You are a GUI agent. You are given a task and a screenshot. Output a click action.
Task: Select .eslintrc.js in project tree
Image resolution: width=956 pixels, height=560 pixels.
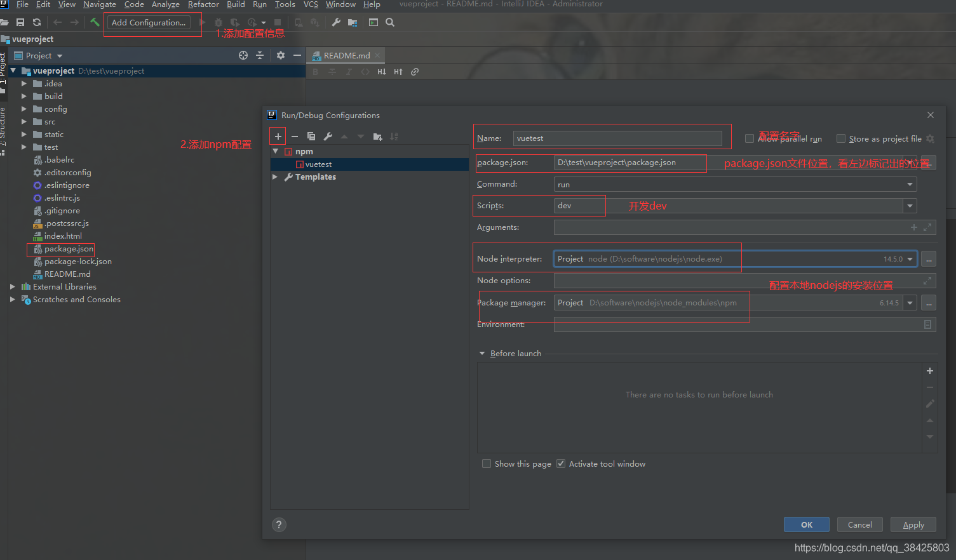tap(62, 197)
